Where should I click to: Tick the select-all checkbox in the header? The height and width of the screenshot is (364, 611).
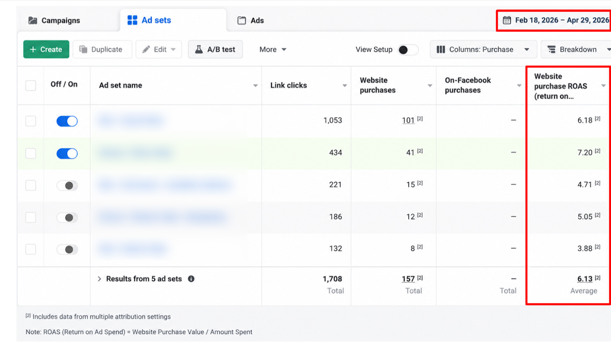(x=31, y=85)
